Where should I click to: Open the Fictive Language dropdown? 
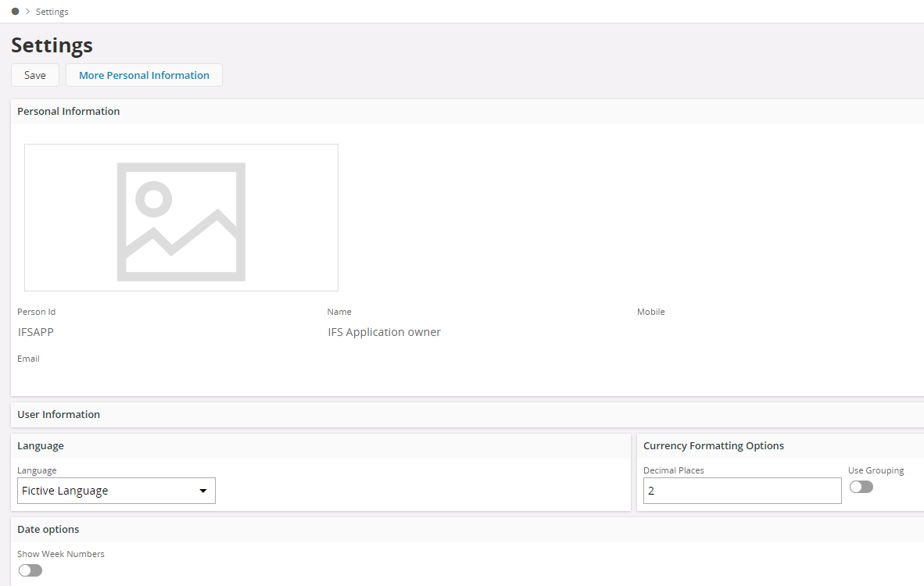[116, 491]
